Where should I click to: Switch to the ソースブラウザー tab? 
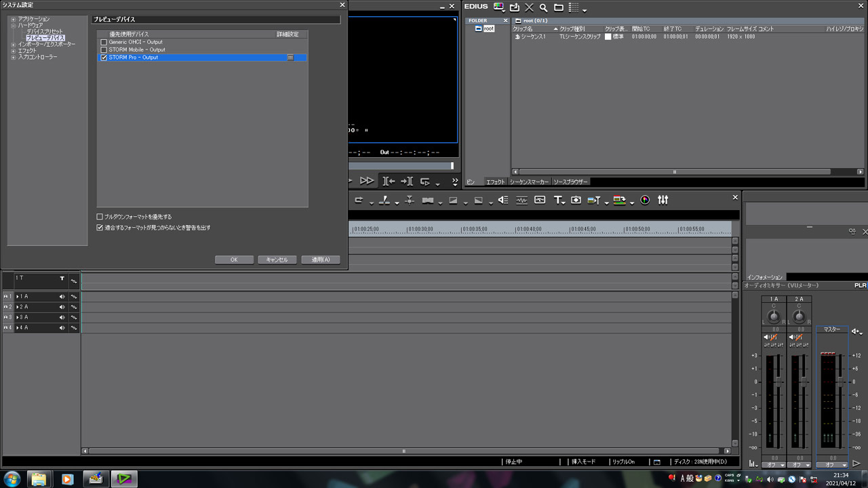[571, 182]
